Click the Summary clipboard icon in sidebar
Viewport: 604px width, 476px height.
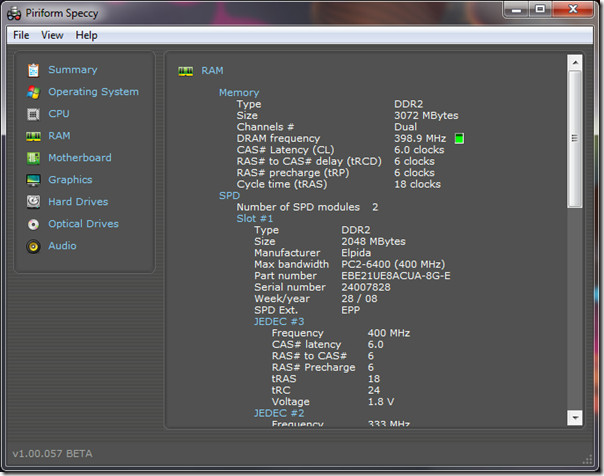pos(34,70)
